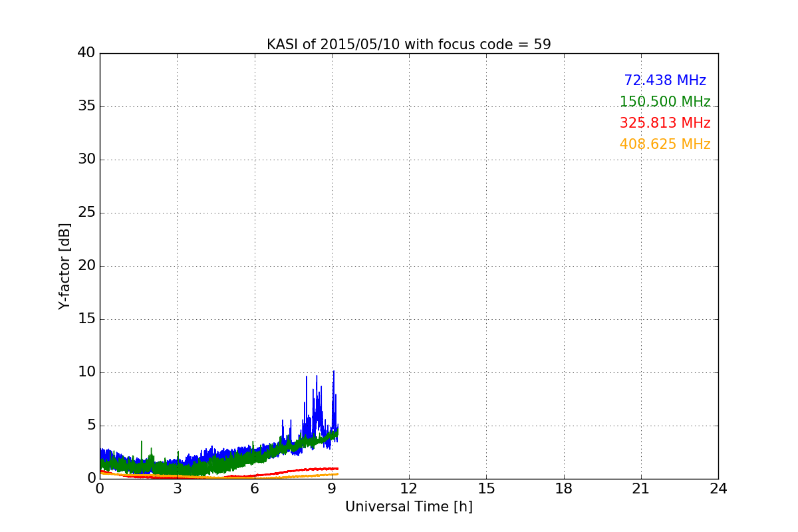This screenshot has width=798, height=532.
Task: Click the red 325.813 MHz legend label
Action: click(x=664, y=123)
